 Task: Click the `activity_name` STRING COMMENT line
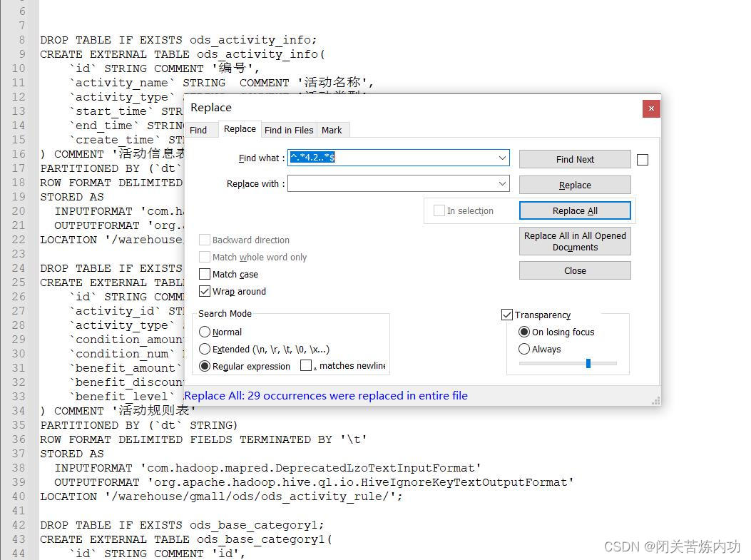pyautogui.click(x=222, y=83)
